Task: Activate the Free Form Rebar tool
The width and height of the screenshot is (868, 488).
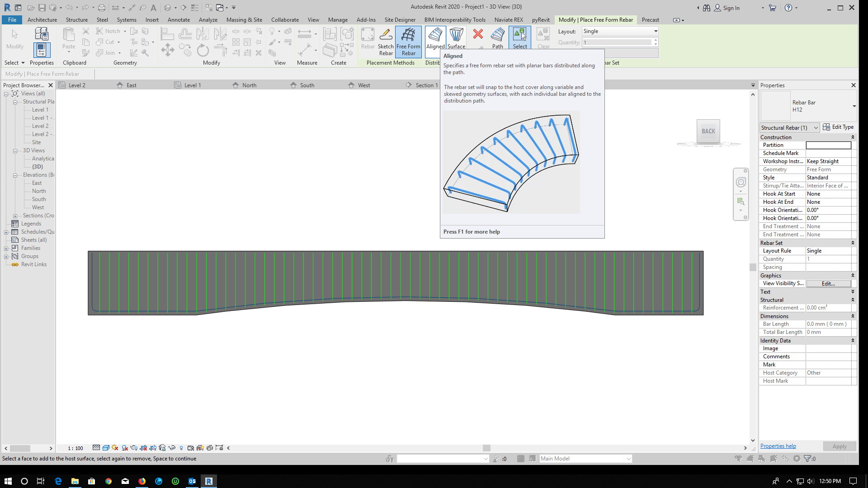Action: 408,41
